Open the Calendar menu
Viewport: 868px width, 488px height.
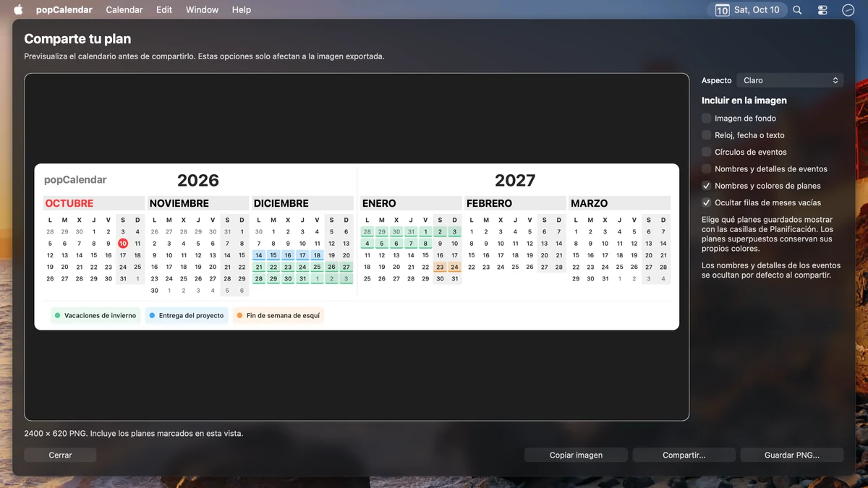tap(124, 10)
